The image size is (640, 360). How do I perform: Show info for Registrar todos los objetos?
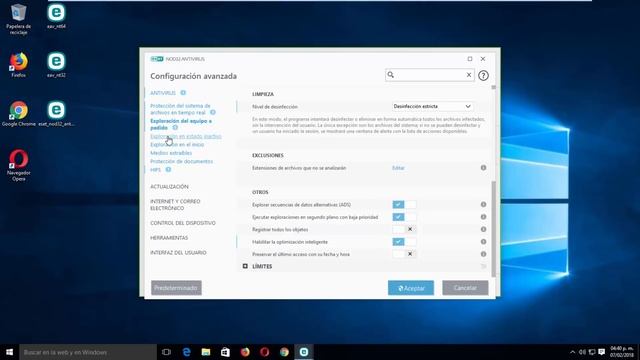[483, 229]
